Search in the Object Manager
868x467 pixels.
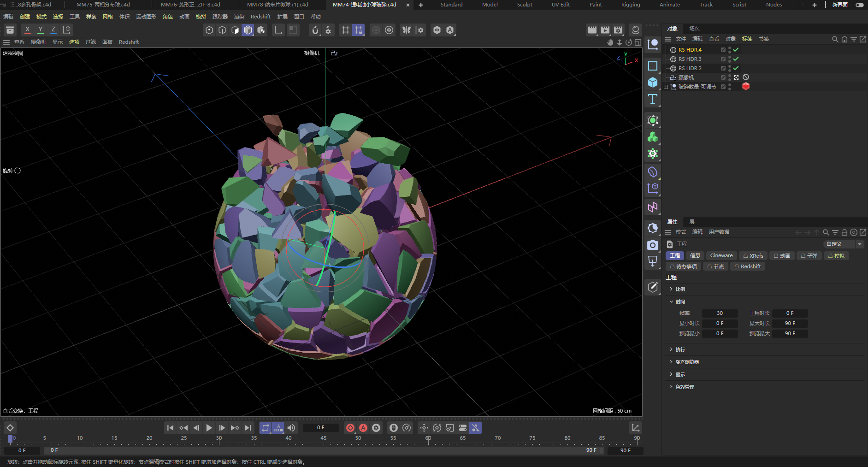click(x=835, y=39)
